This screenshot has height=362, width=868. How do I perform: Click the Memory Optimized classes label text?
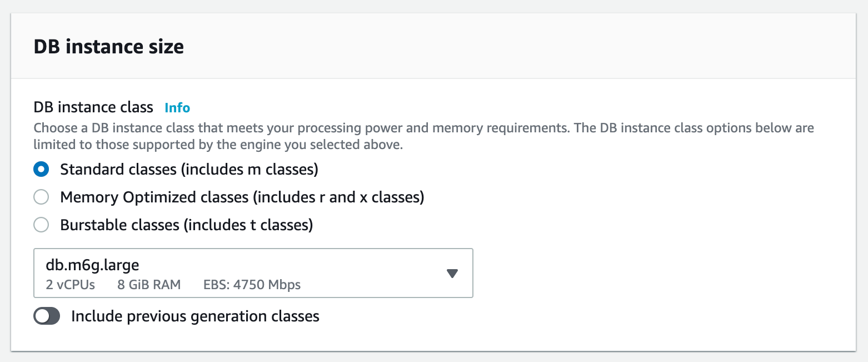[242, 197]
